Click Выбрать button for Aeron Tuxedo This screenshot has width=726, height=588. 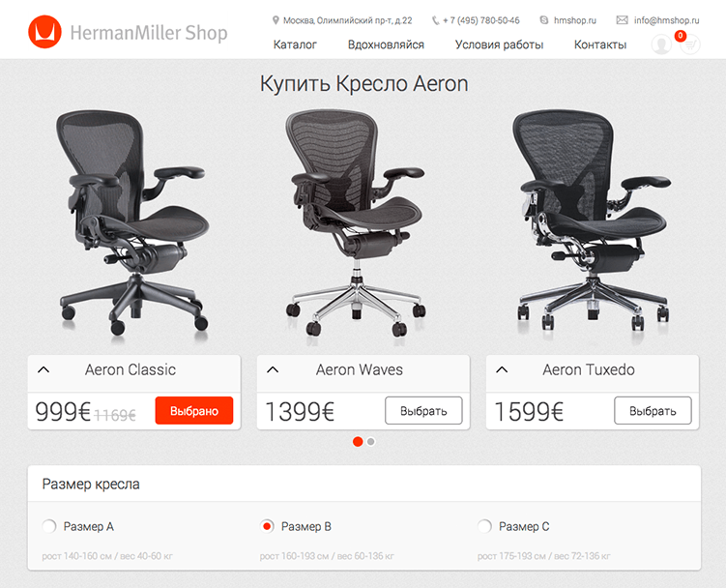653,410
